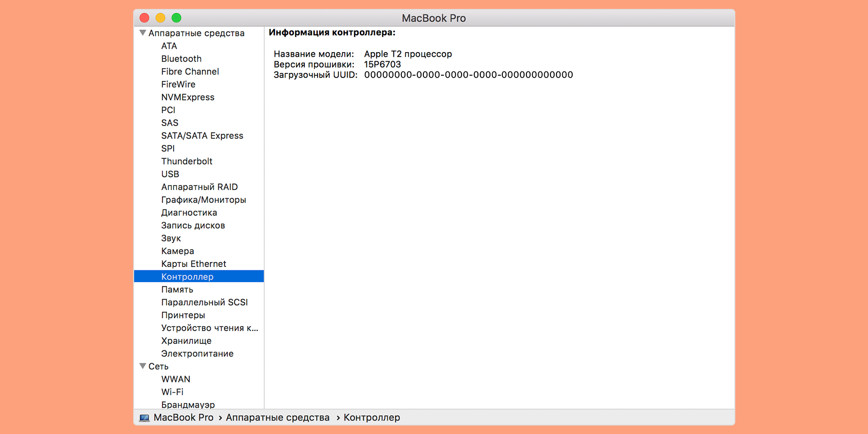
Task: Show Thunderbolt information
Action: point(186,161)
